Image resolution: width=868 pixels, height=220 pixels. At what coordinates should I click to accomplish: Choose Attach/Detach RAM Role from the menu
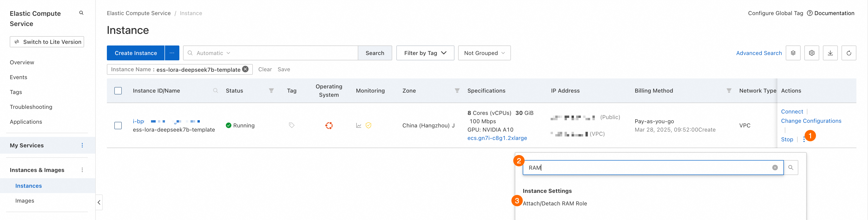coord(555,204)
